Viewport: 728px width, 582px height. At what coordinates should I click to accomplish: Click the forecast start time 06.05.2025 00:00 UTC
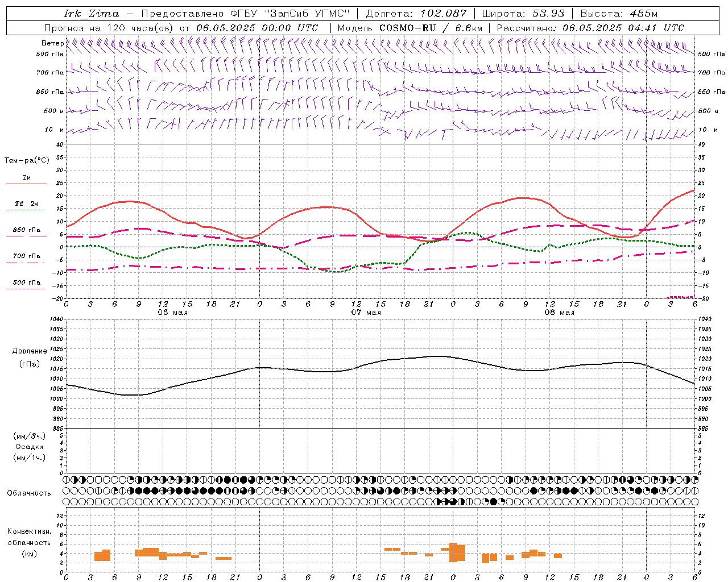[257, 28]
